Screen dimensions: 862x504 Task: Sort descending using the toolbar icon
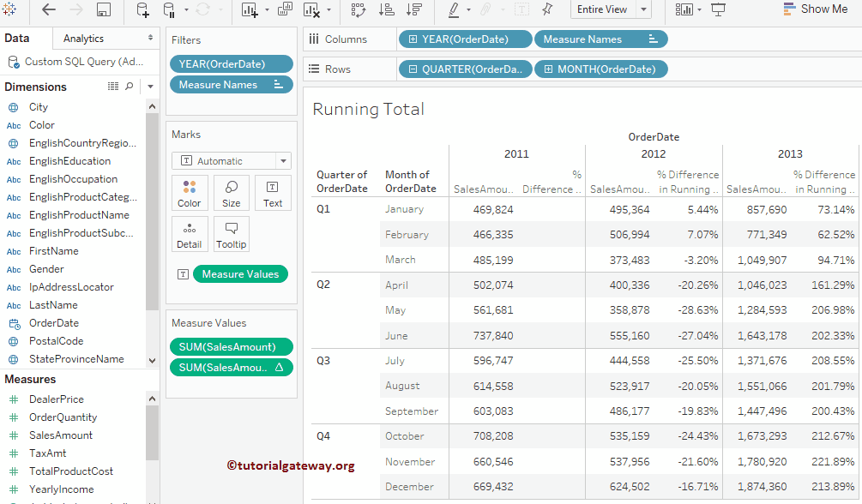click(413, 10)
